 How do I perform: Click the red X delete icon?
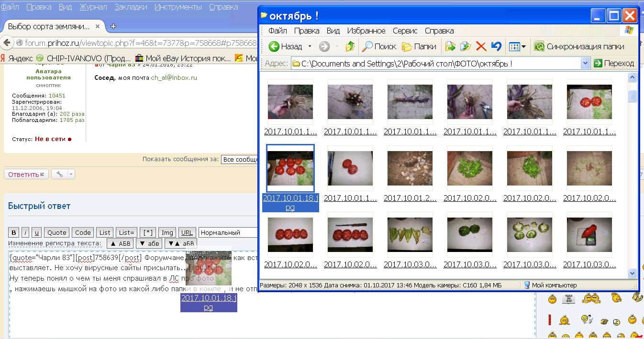coord(481,46)
